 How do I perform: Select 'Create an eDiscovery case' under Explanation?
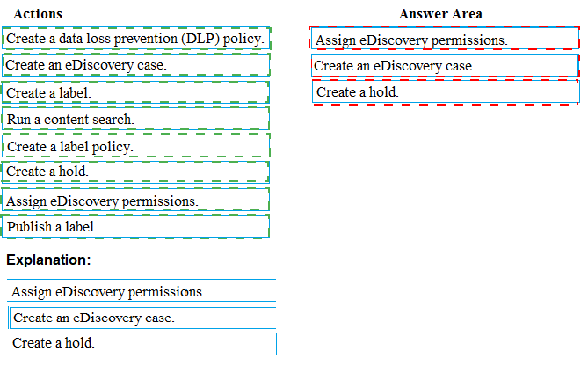click(x=143, y=318)
